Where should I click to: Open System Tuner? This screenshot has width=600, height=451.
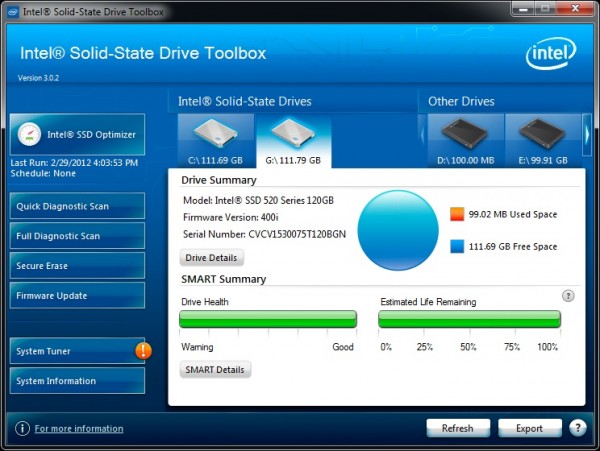click(x=77, y=351)
